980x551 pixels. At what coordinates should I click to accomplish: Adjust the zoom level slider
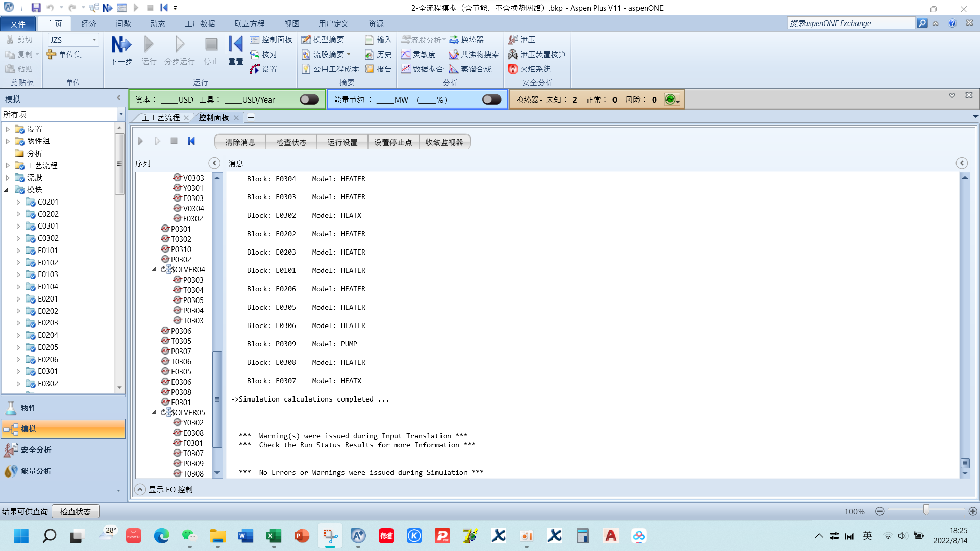[926, 510]
